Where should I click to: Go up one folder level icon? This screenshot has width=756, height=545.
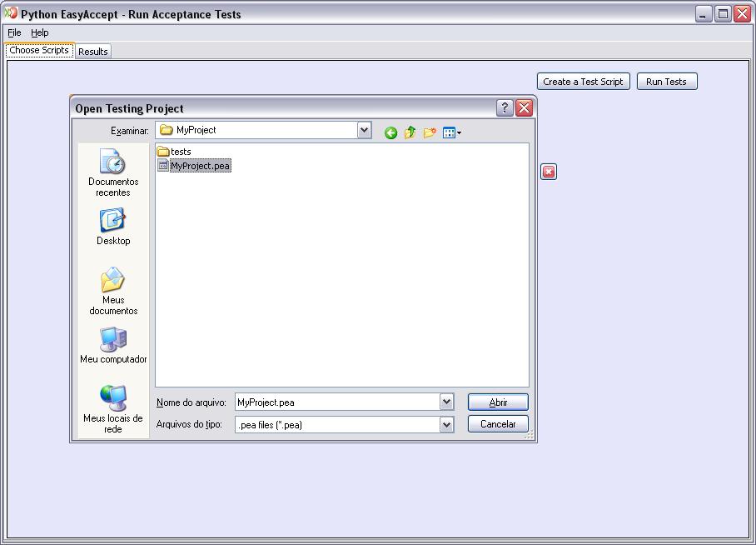point(410,132)
